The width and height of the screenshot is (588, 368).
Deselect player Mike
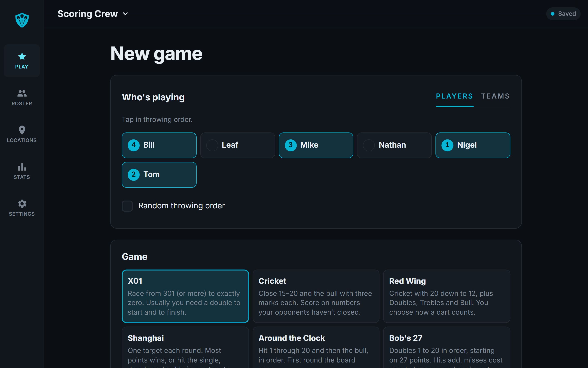click(316, 145)
